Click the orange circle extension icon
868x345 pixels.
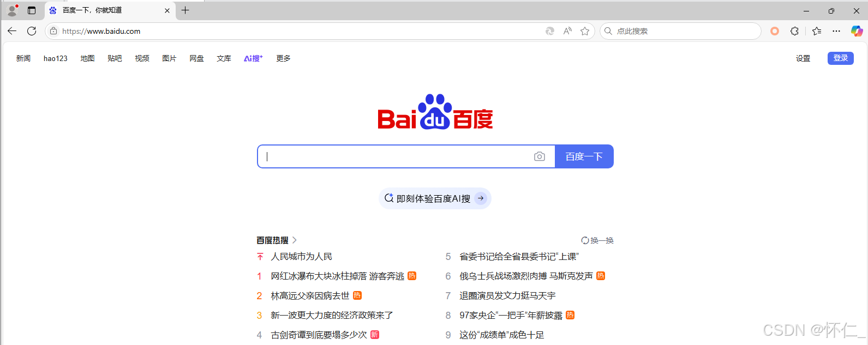point(775,31)
